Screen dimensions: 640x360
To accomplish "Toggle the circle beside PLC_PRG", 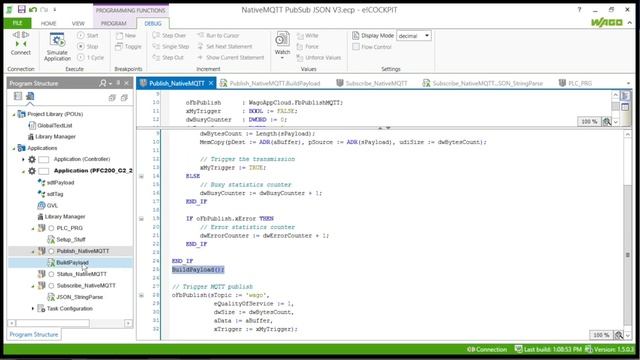I will 51,228.
